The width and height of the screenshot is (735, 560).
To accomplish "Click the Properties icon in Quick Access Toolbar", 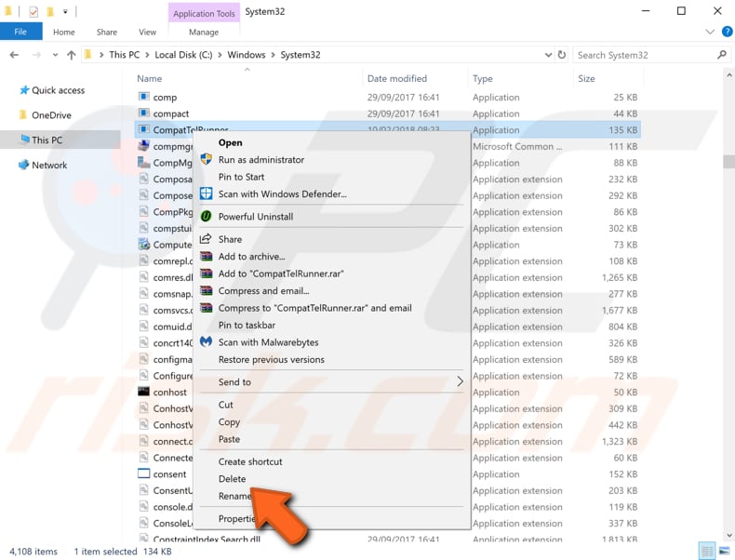I will (x=33, y=11).
